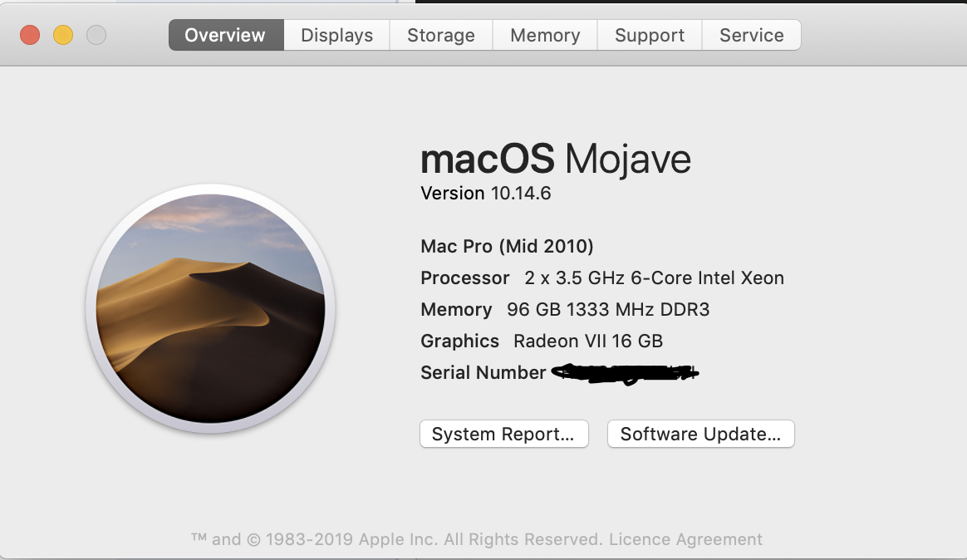Screen dimensions: 967x560
Task: Open System Report
Action: pos(503,434)
